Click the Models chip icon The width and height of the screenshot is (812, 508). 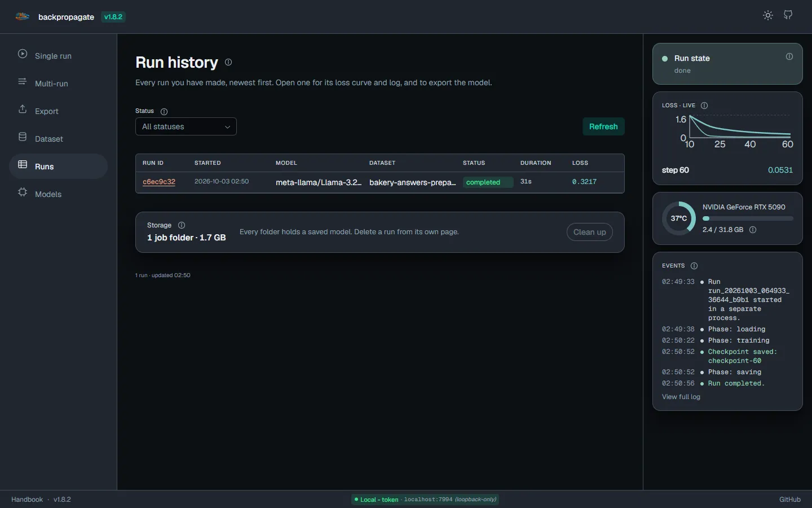[x=23, y=192]
